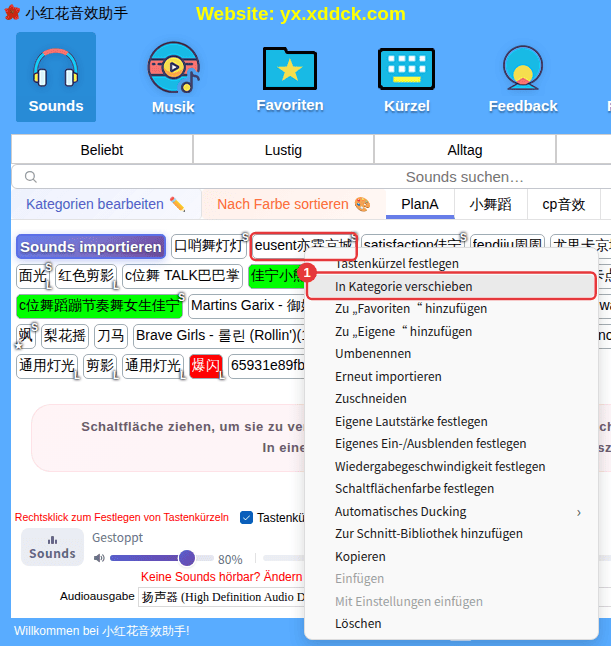Open the Website yx.xddck.com link

(300, 14)
